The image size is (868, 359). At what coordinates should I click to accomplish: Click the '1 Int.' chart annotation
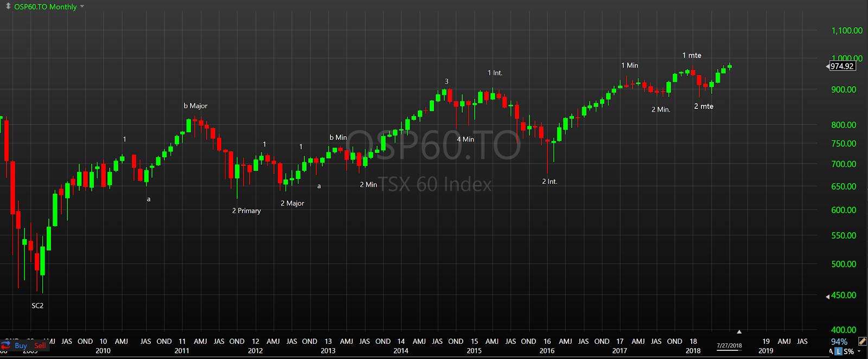pyautogui.click(x=495, y=73)
